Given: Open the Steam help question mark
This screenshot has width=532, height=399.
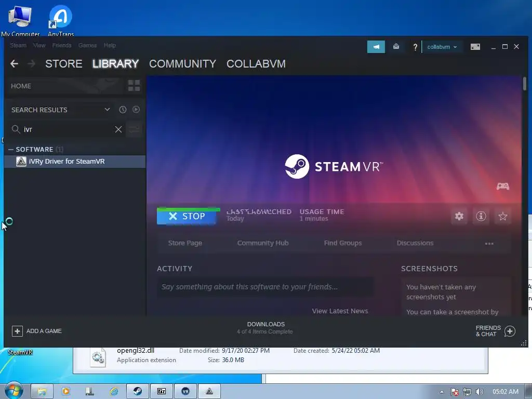Looking at the screenshot, I should 415,47.
